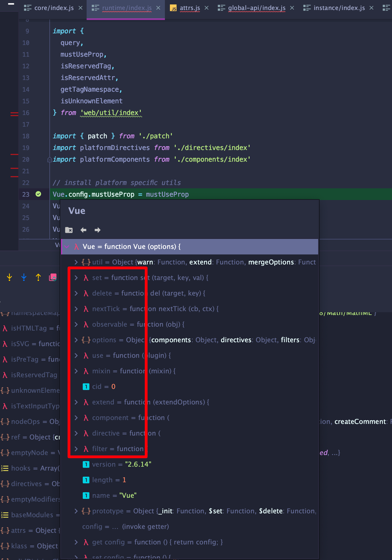Select unknownElementCache variable in list
The image size is (392, 560).
tap(30, 391)
